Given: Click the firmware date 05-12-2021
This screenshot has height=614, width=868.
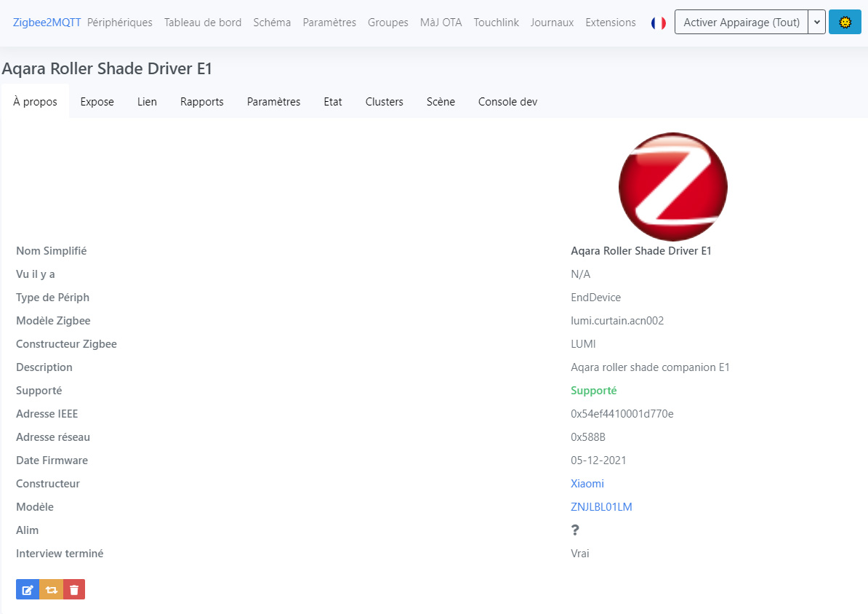Looking at the screenshot, I should point(598,460).
